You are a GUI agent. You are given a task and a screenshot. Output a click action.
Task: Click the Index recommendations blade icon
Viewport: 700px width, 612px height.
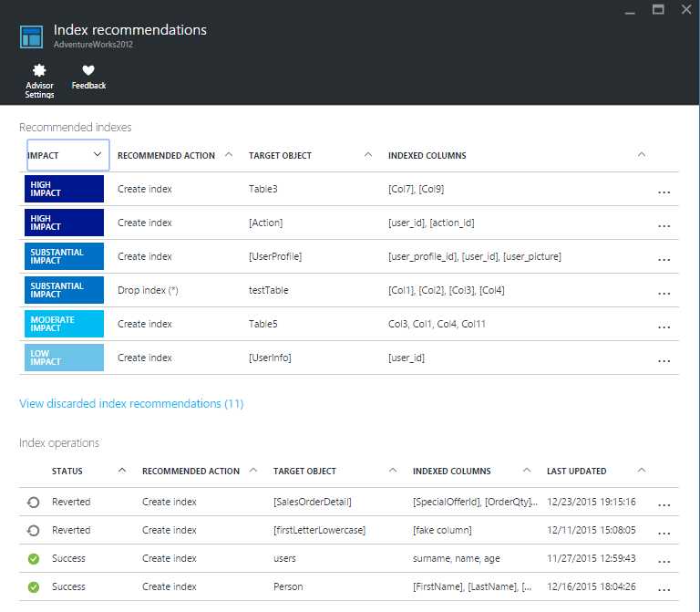click(x=32, y=36)
